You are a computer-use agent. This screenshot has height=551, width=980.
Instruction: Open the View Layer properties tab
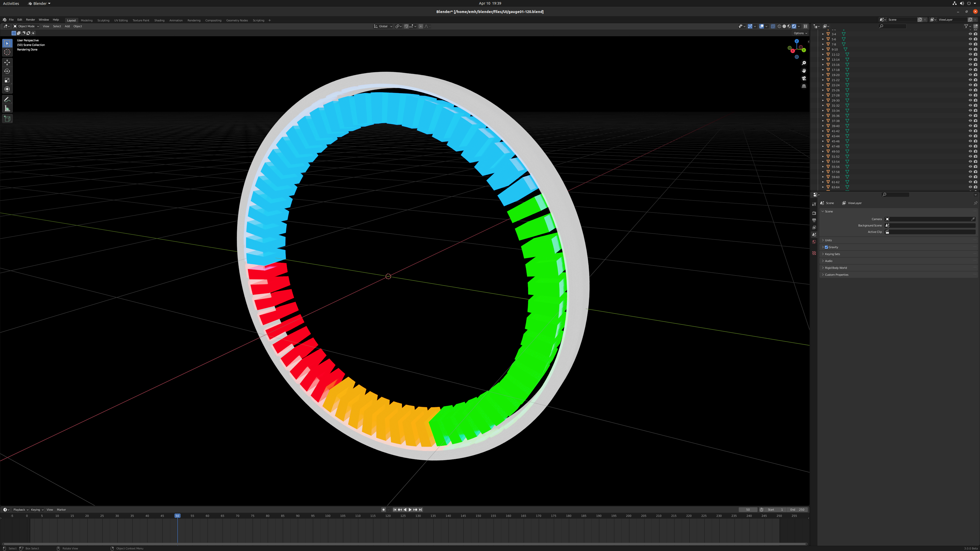pyautogui.click(x=814, y=228)
